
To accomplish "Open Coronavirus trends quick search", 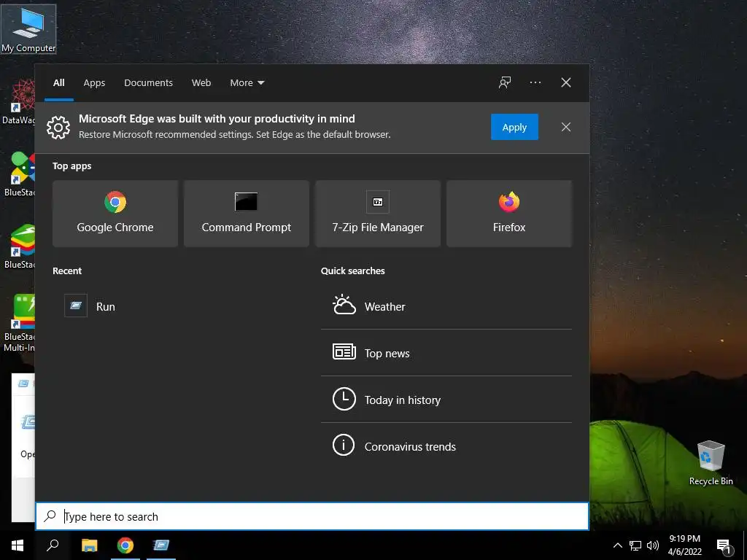I will tap(446, 446).
